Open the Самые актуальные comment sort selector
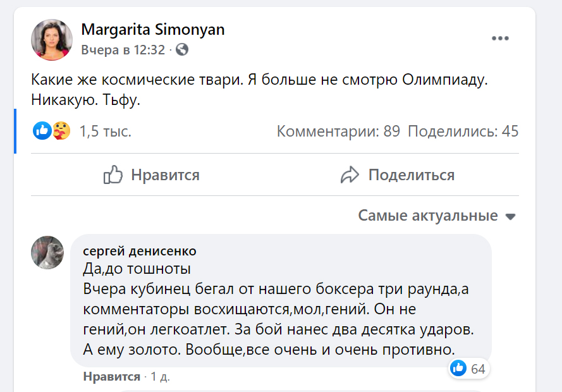This screenshot has width=562, height=392. click(428, 216)
